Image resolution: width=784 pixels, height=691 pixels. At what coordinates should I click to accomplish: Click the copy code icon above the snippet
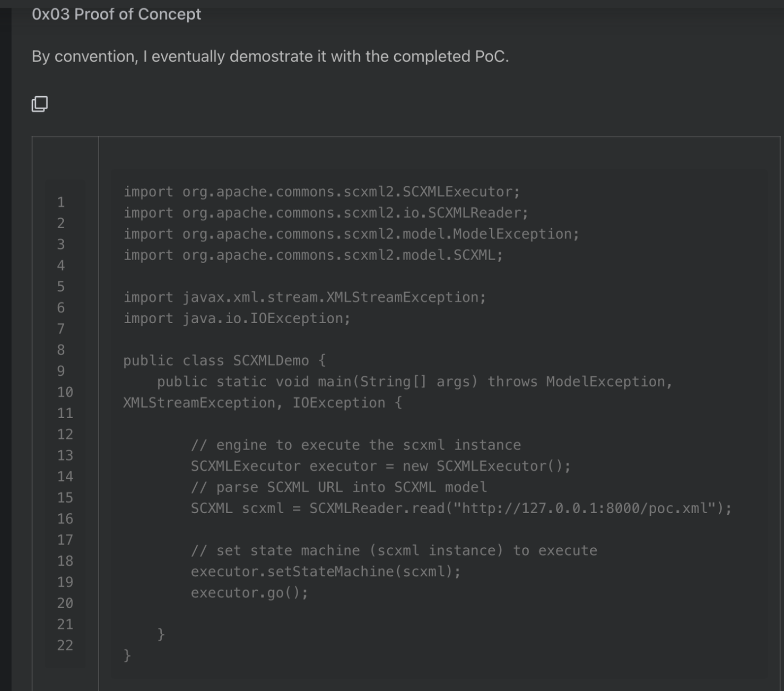[40, 104]
